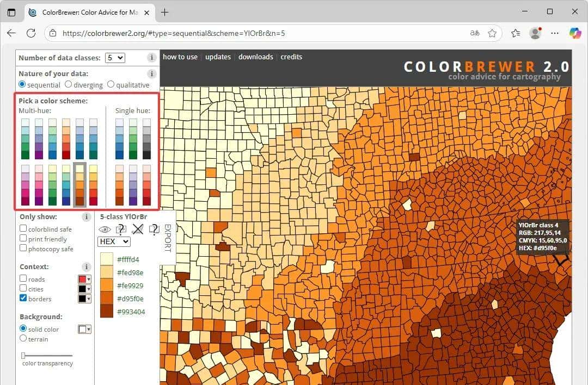
Task: Go to the downloads menu item
Action: tap(255, 57)
